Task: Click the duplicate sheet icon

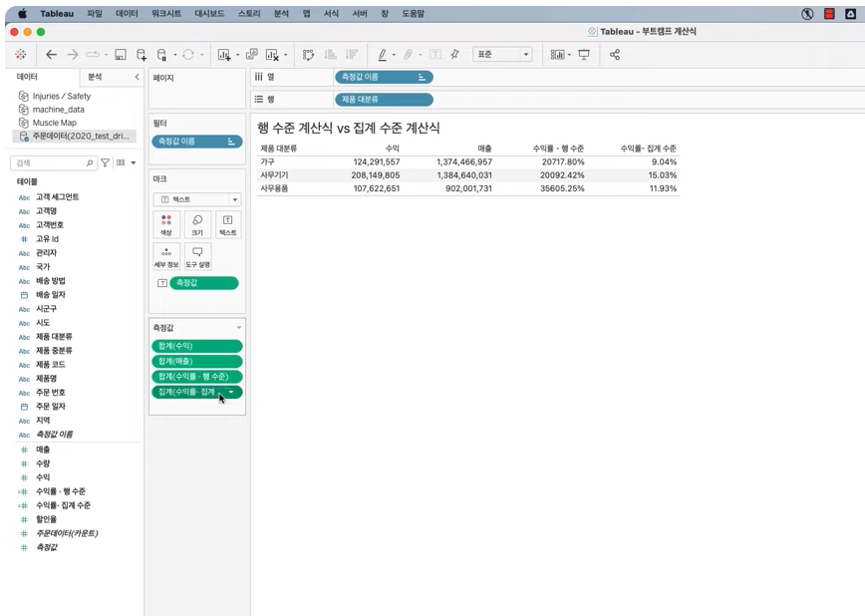Action: point(251,54)
